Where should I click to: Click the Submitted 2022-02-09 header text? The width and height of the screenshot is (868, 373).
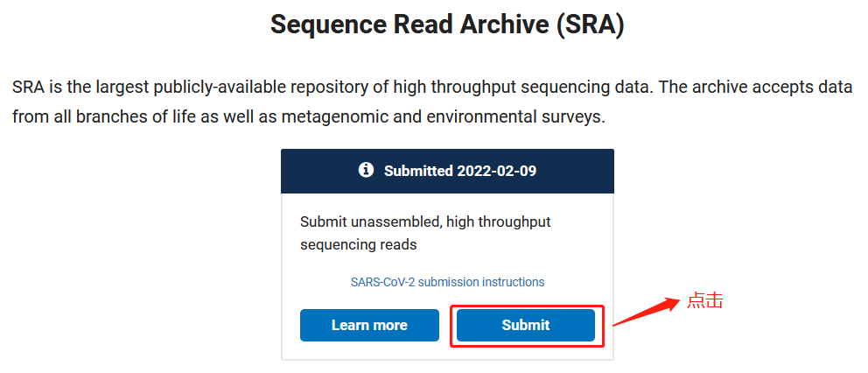(460, 171)
